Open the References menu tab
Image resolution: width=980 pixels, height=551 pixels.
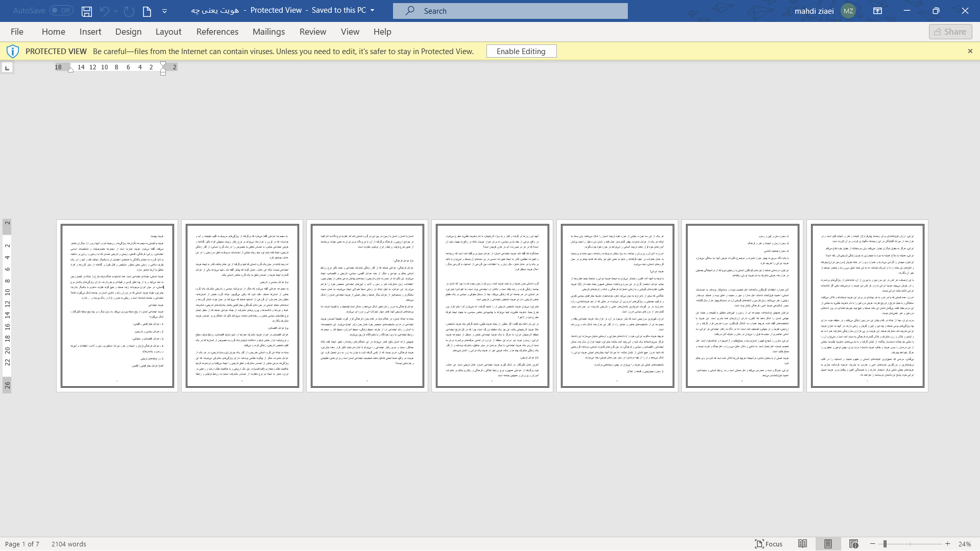[x=217, y=32]
